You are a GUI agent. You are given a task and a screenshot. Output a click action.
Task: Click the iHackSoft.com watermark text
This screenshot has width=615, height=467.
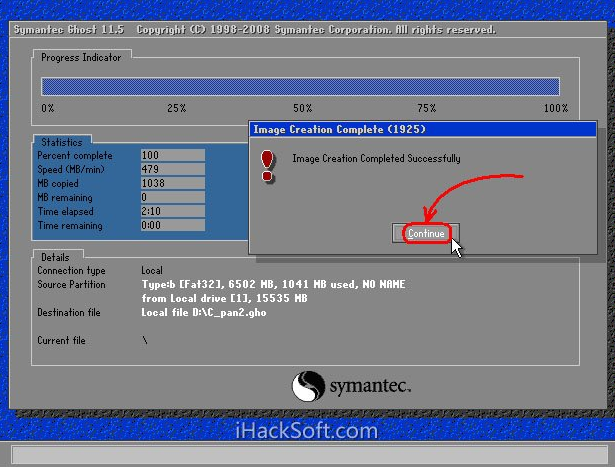click(307, 431)
